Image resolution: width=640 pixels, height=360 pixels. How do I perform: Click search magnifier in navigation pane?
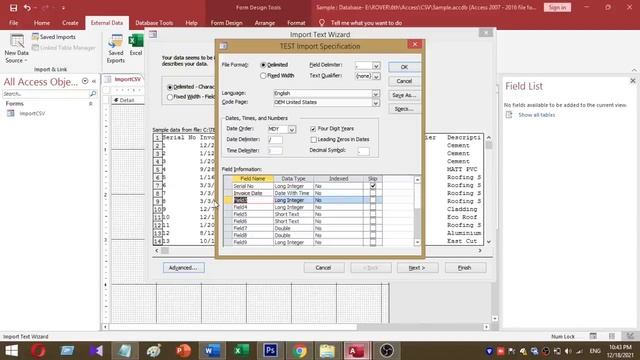[x=93, y=94]
